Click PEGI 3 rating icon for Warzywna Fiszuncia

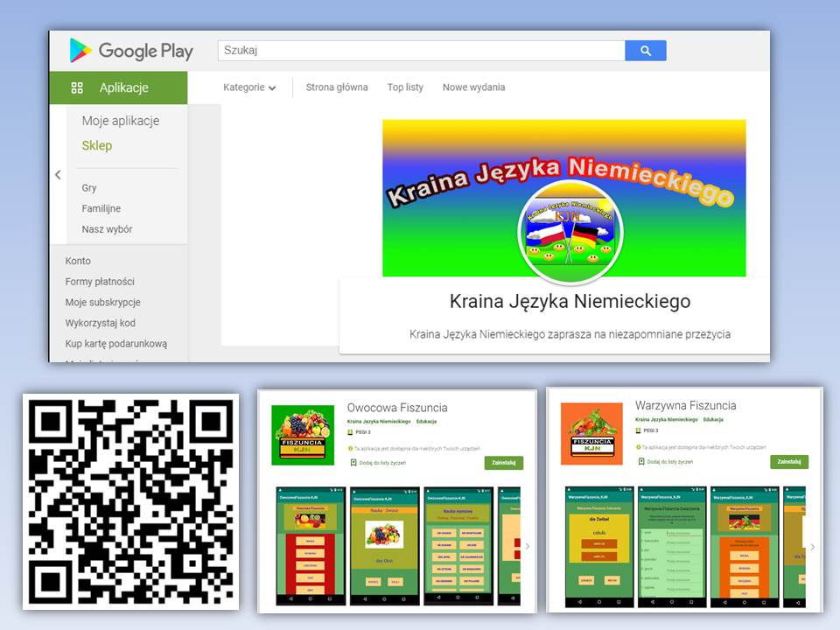click(638, 430)
